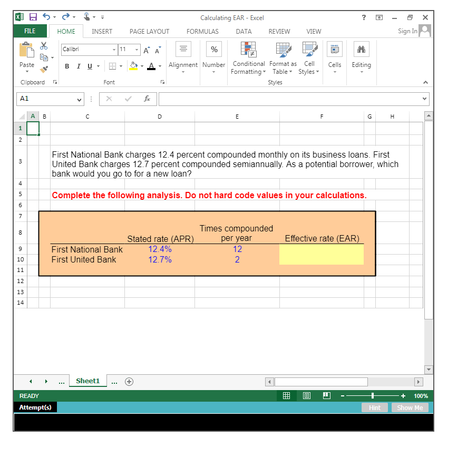Open Cell Styles gallery
Screen dimensions: 467x476
click(309, 59)
